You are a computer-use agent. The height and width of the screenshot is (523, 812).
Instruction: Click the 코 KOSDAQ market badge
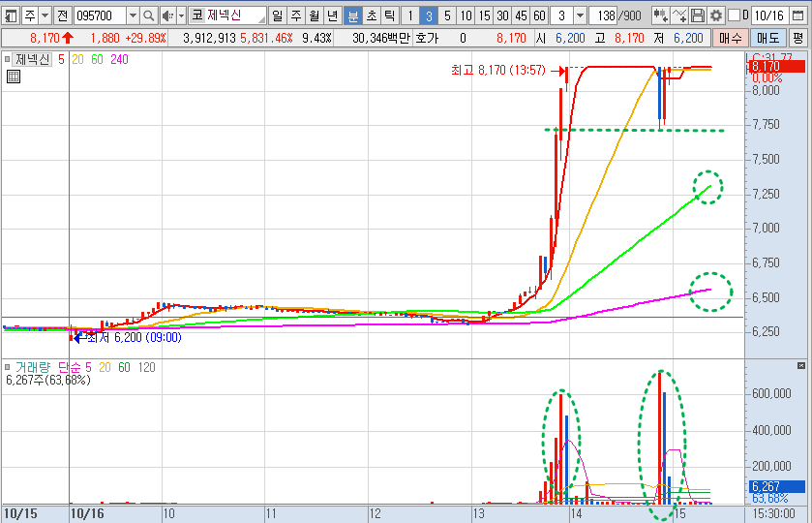197,15
